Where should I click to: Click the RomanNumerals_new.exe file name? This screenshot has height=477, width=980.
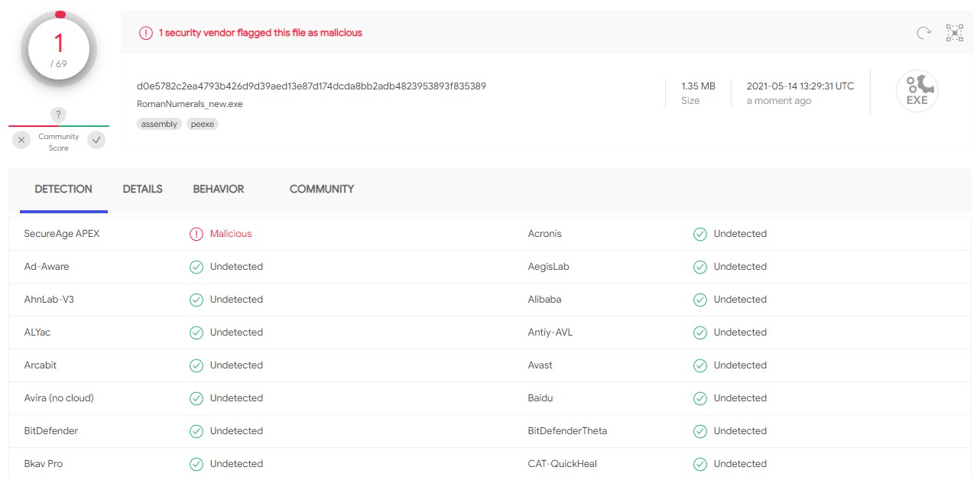[x=190, y=104]
